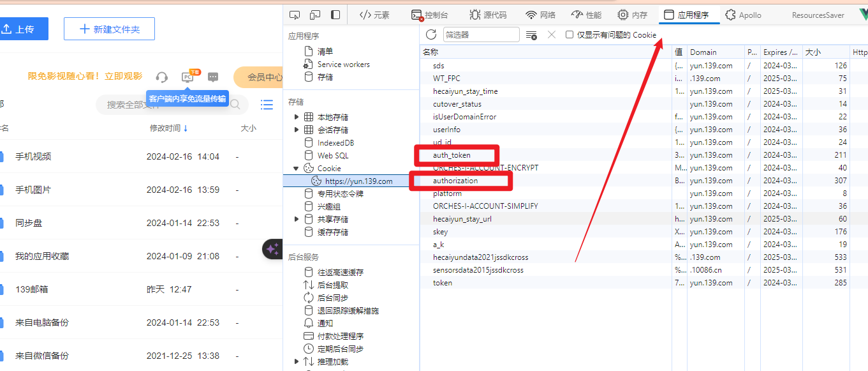Toggle the device emulation icon
Screen dimensions: 868x371
[314, 14]
